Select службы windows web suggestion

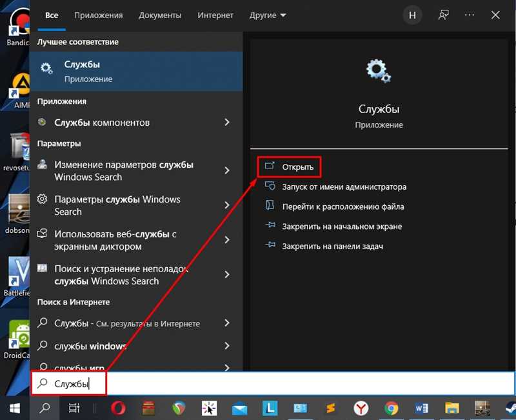click(x=90, y=346)
